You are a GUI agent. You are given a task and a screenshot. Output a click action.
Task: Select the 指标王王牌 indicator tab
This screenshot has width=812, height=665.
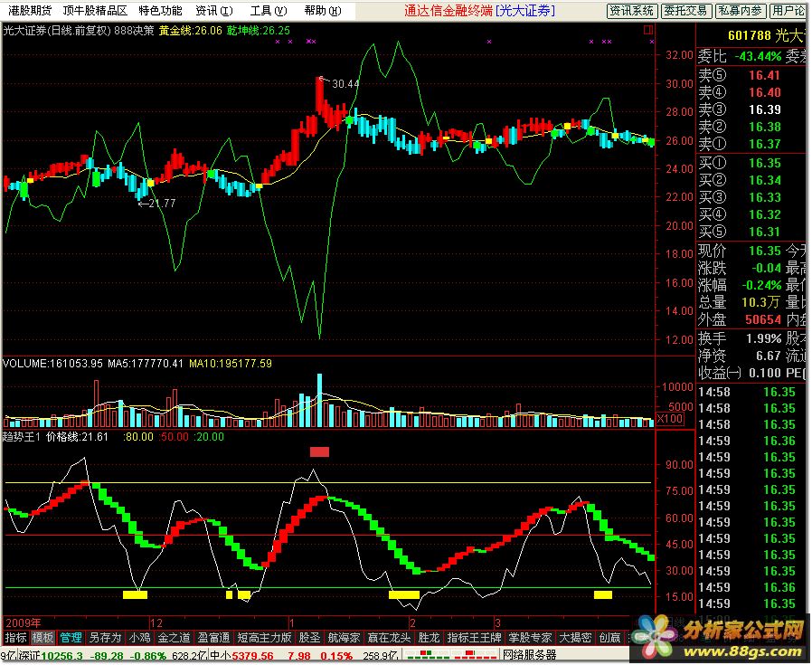point(474,638)
